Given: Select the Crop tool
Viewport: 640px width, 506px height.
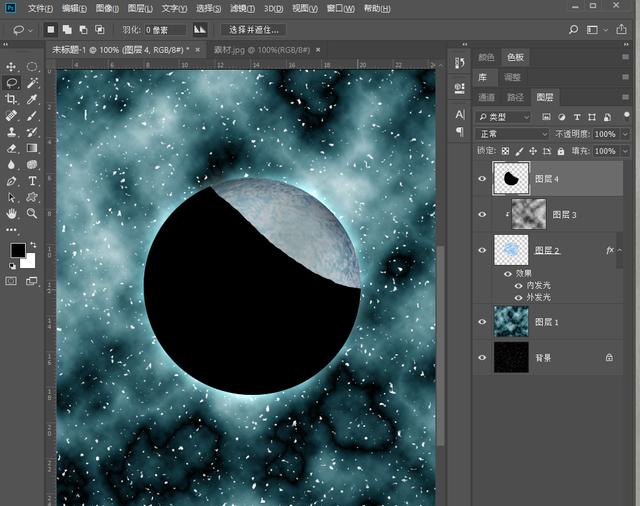Looking at the screenshot, I should point(12,100).
